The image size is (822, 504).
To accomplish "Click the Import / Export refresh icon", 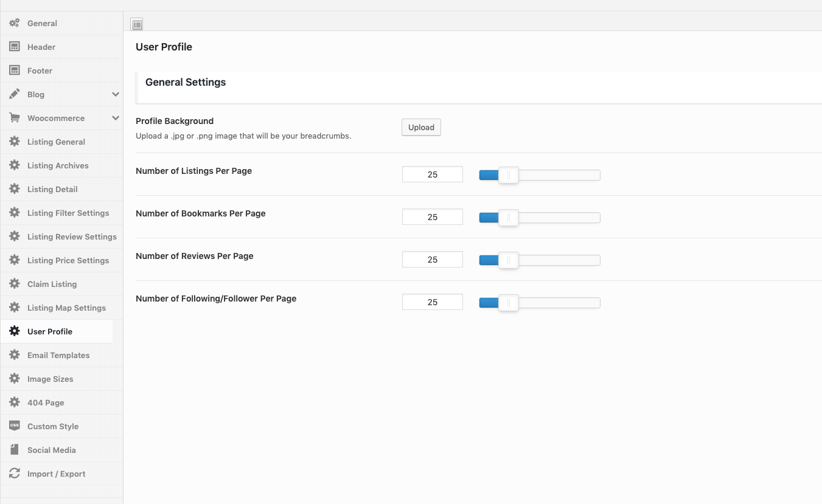I will pyautogui.click(x=15, y=474).
